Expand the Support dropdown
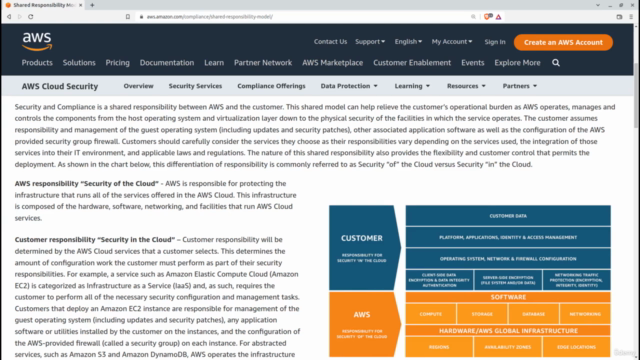This screenshot has width=640, height=360. [x=370, y=42]
